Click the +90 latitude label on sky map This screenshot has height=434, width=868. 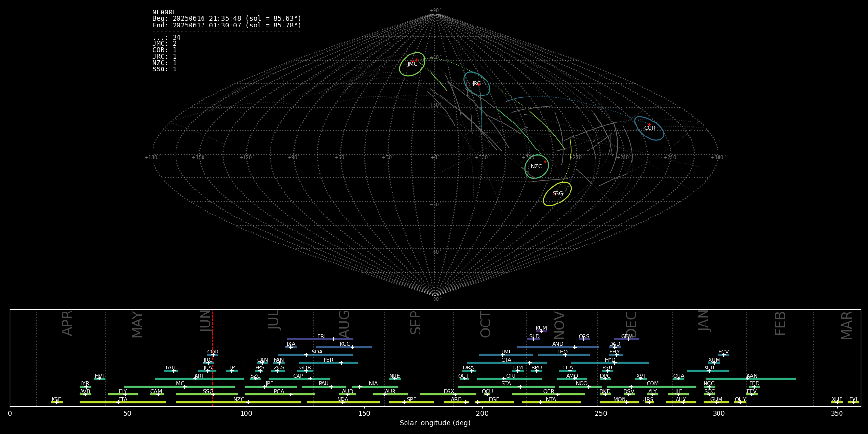coord(435,10)
